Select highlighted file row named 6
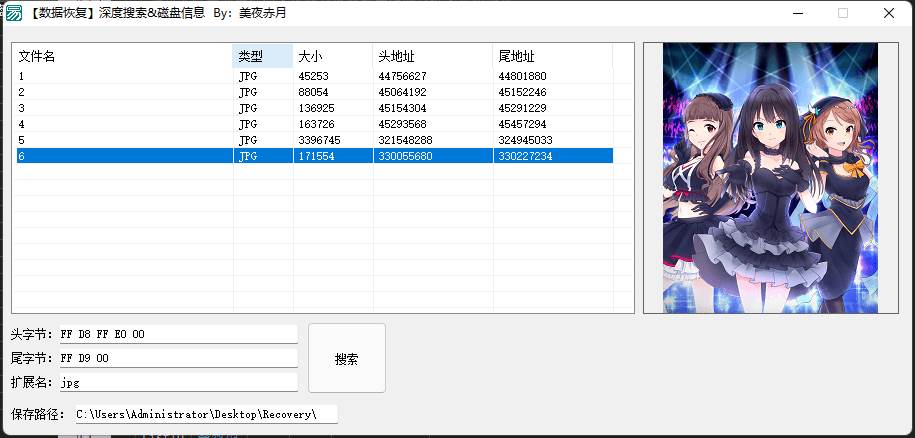Image resolution: width=915 pixels, height=438 pixels. coord(315,156)
